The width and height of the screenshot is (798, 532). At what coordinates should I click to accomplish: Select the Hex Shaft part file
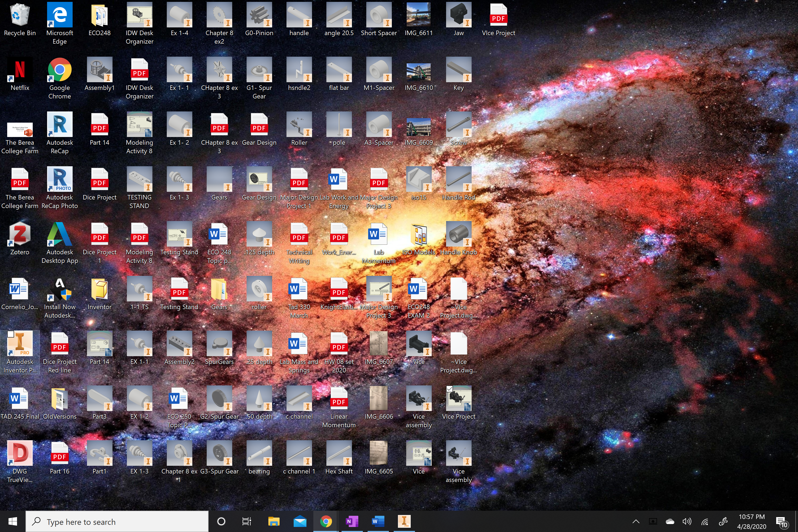339,458
